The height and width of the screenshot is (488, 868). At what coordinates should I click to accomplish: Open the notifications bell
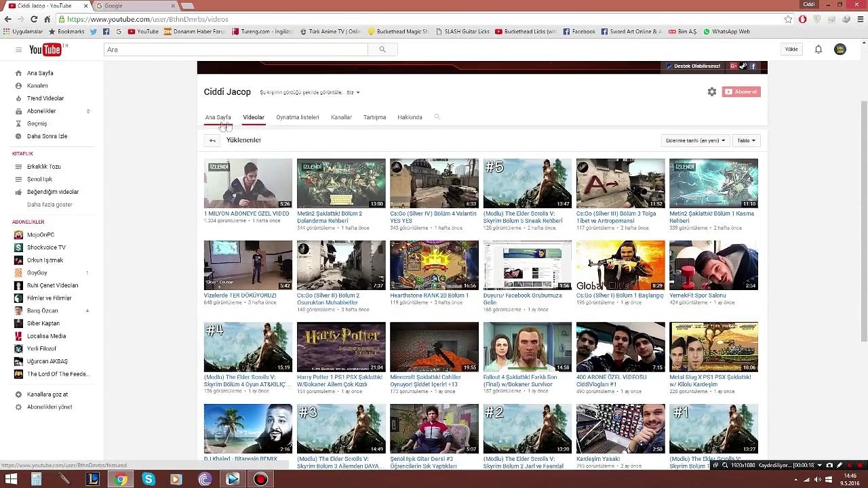click(x=818, y=49)
